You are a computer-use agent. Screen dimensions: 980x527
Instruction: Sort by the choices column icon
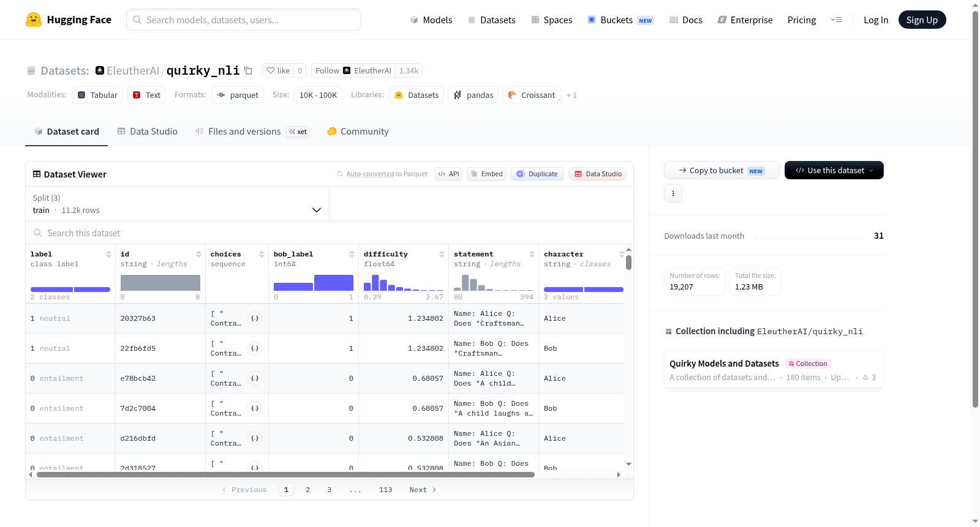point(262,254)
